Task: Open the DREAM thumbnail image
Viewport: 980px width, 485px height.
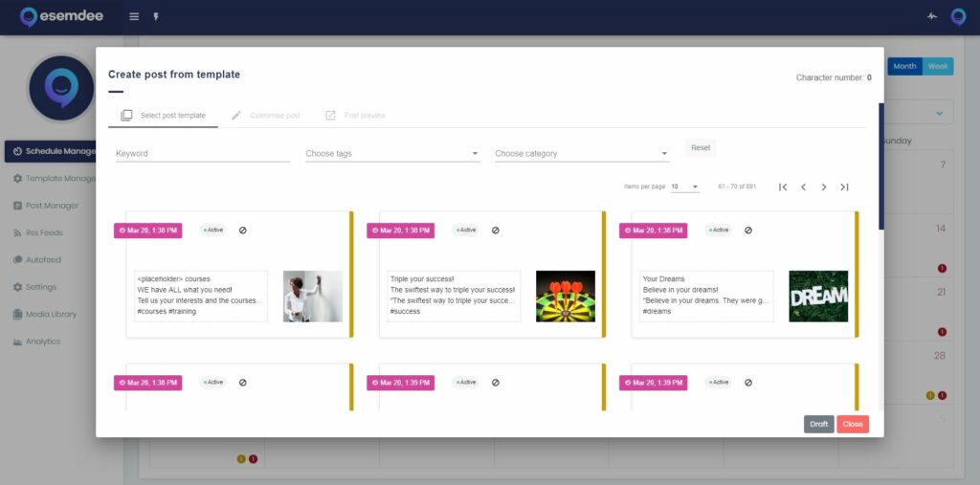Action: coord(818,297)
